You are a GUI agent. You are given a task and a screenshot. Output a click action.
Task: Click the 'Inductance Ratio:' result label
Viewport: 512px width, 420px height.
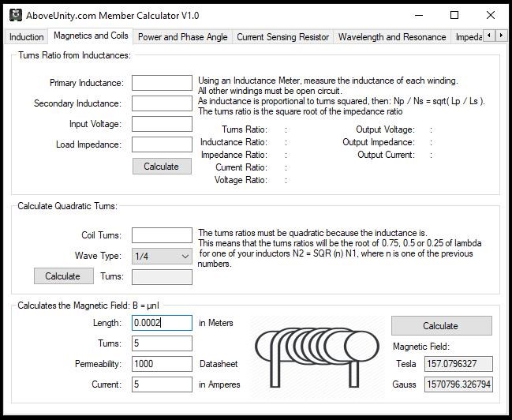234,142
